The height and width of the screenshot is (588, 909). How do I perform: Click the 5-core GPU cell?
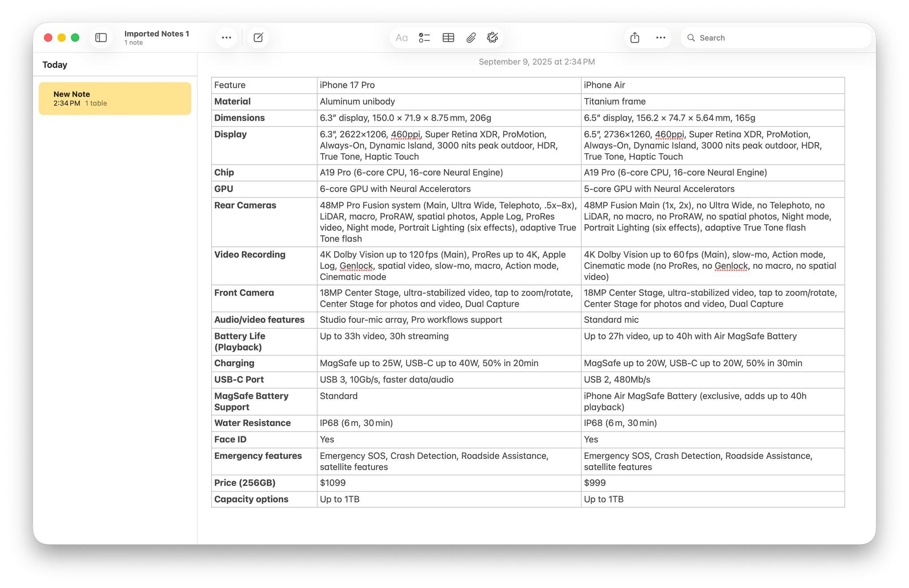tap(713, 189)
